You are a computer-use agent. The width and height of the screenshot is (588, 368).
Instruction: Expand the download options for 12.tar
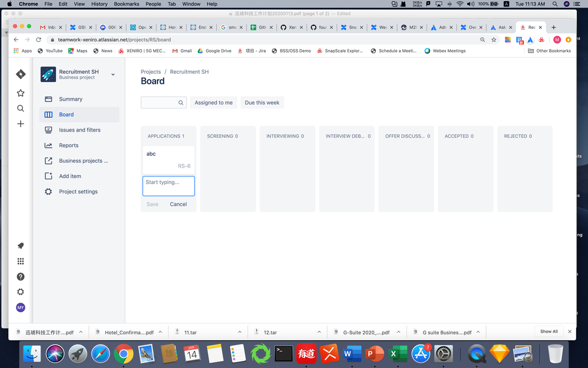(x=319, y=332)
